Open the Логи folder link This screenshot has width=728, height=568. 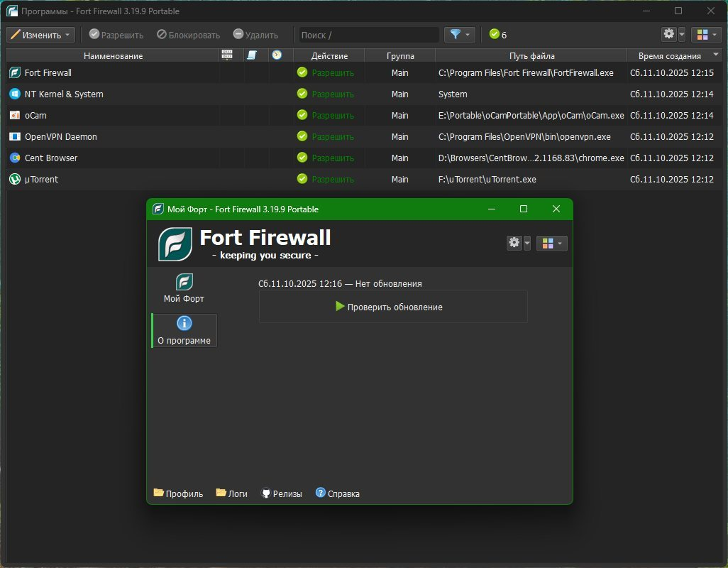tap(232, 493)
